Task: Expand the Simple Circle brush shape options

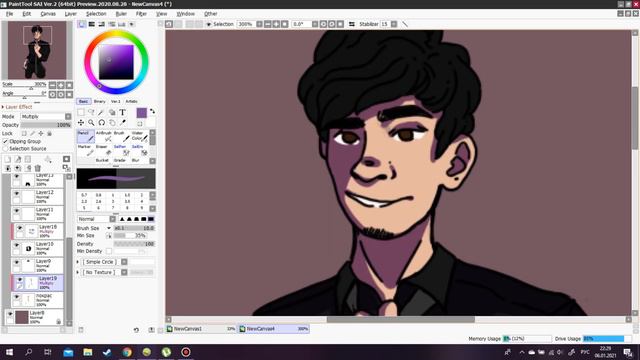Action: click(78, 262)
